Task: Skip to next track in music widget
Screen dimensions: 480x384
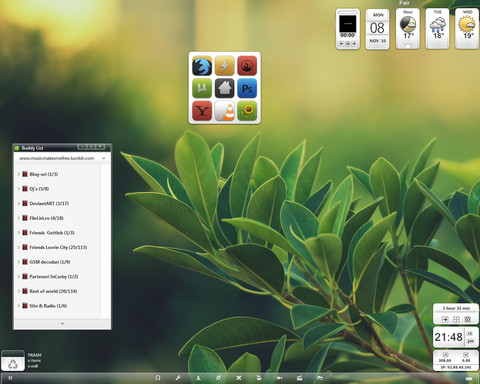Action: coord(354,43)
